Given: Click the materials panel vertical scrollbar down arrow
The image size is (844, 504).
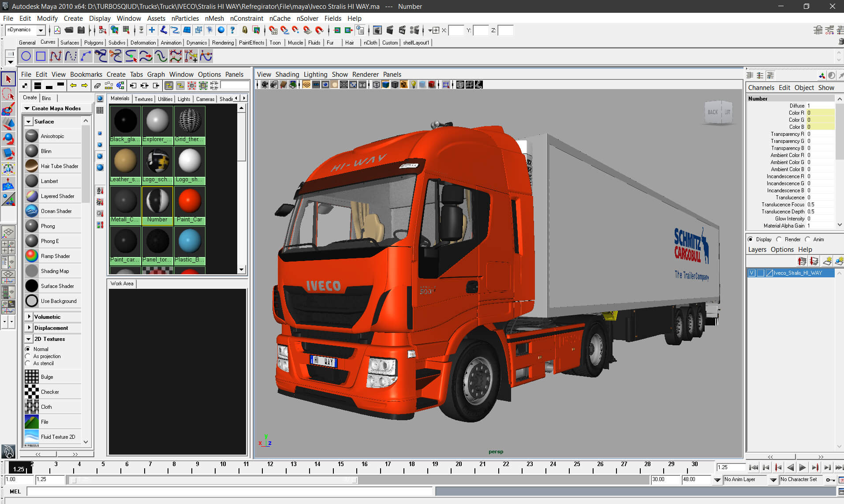Looking at the screenshot, I should pyautogui.click(x=241, y=269).
